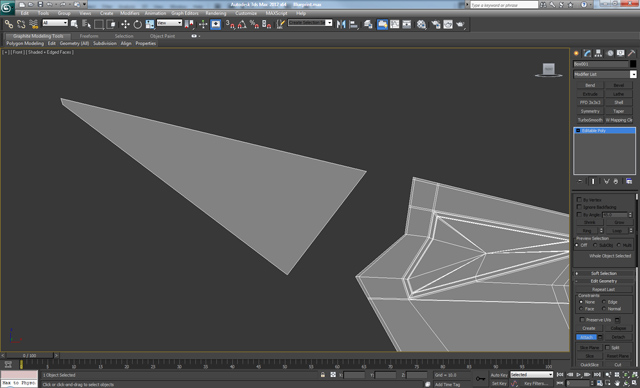Open the selection filter All dropdown
Viewport: 640px width, 388px height.
click(55, 23)
